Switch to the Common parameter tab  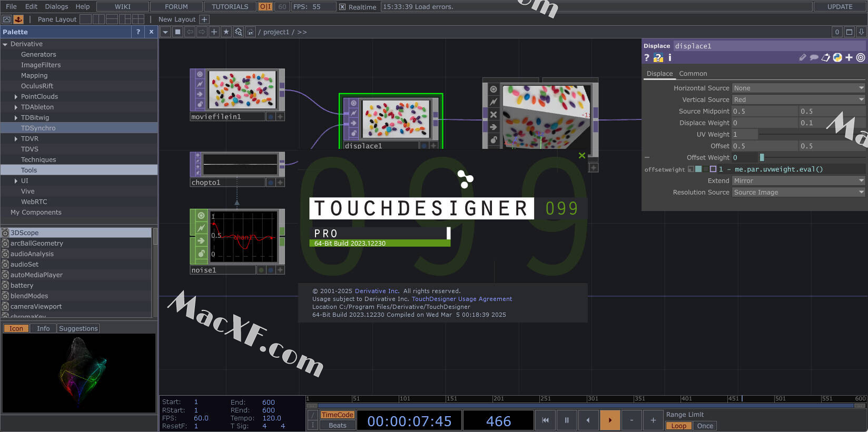click(x=693, y=74)
